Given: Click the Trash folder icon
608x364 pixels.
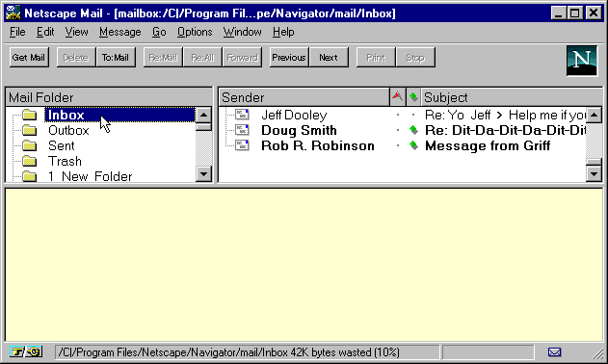Looking at the screenshot, I should click(x=29, y=161).
